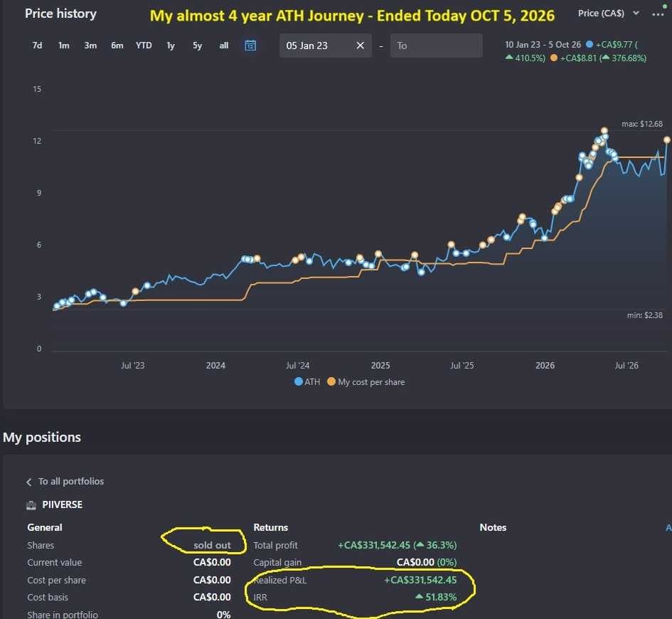This screenshot has width=672, height=619.
Task: Click the General column heading
Action: coord(45,528)
